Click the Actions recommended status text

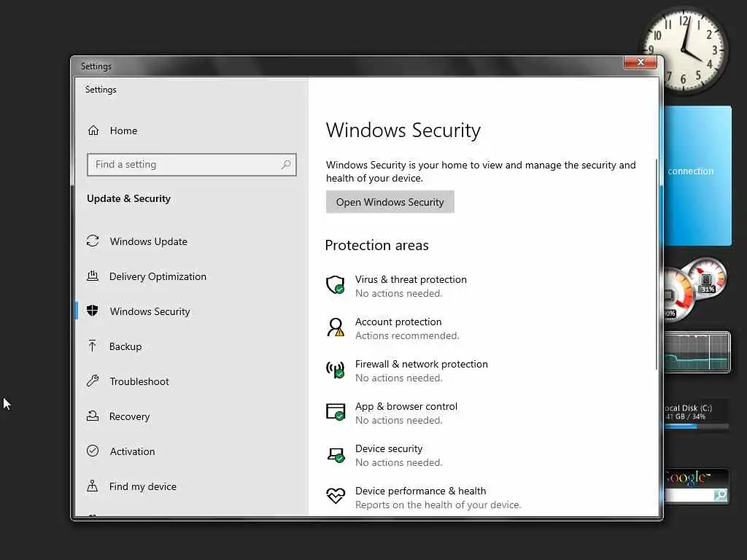click(407, 335)
